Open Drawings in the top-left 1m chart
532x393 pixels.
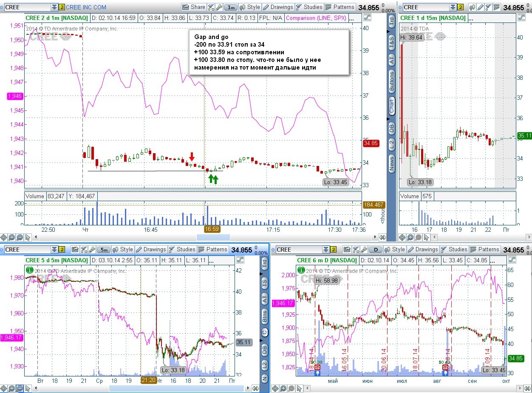click(x=278, y=7)
